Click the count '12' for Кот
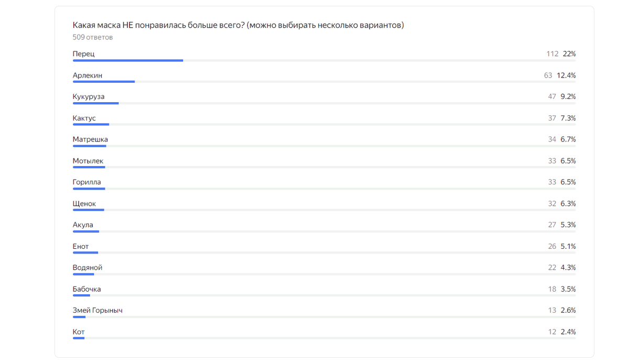Viewport: 629px width, 364px height. [x=552, y=332]
